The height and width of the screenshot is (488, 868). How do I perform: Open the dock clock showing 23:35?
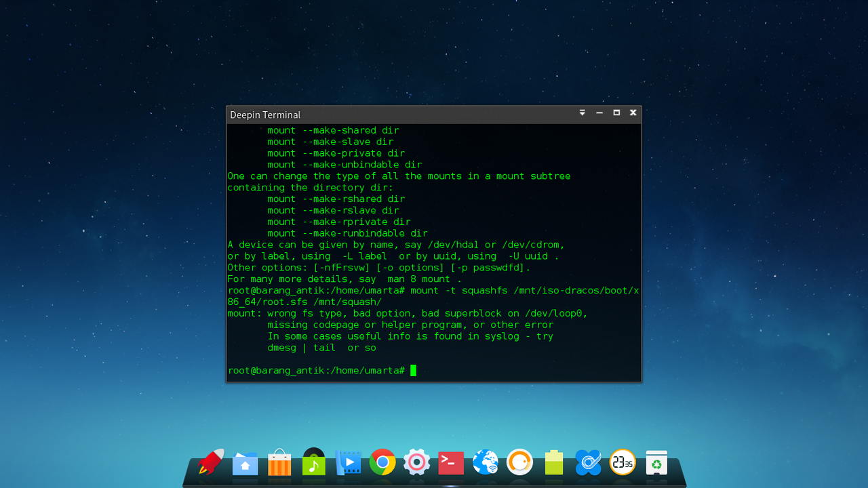622,463
